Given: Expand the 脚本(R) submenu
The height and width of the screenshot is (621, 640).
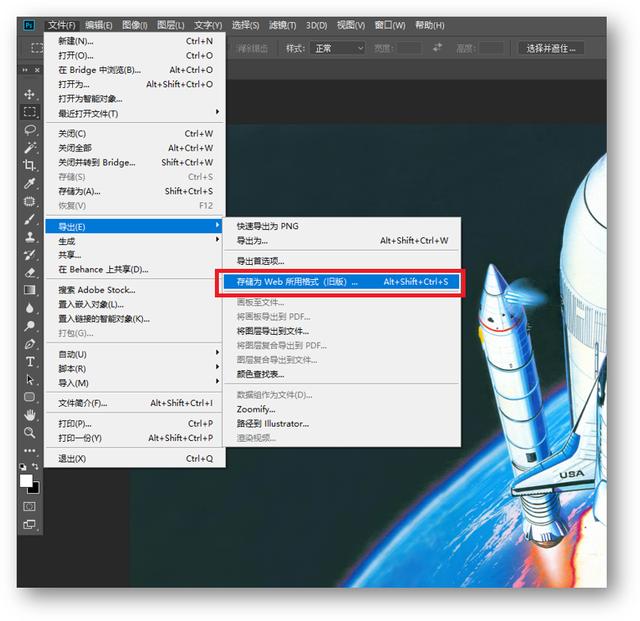Looking at the screenshot, I should (x=135, y=368).
